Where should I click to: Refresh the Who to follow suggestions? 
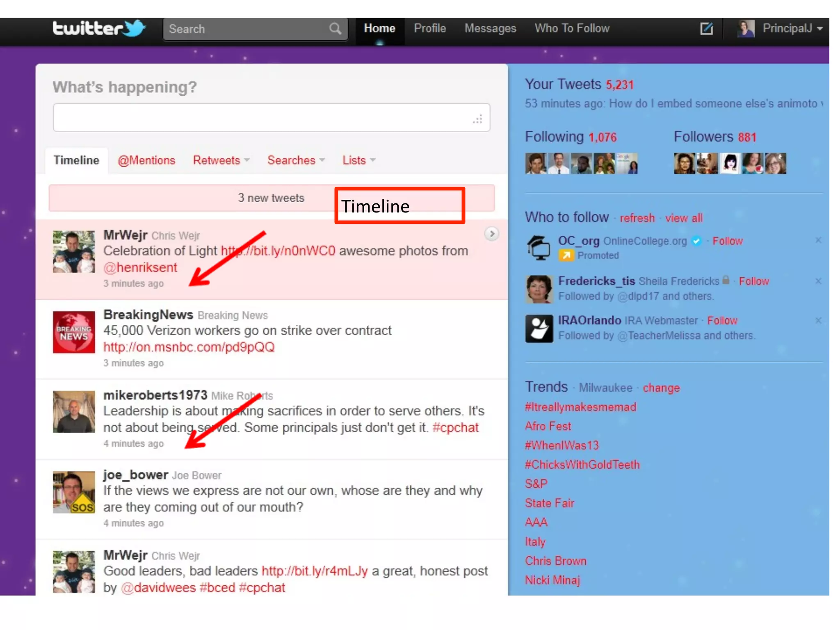pyautogui.click(x=637, y=218)
